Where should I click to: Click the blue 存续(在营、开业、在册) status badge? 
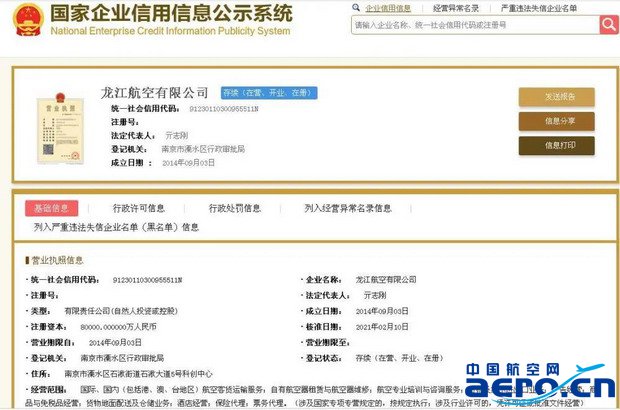coord(269,93)
